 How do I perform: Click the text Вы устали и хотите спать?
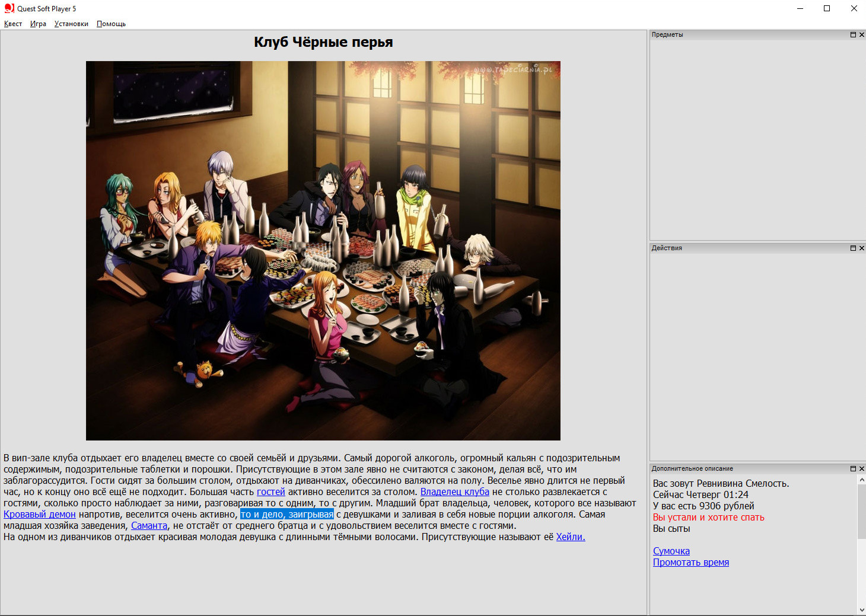coord(709,518)
